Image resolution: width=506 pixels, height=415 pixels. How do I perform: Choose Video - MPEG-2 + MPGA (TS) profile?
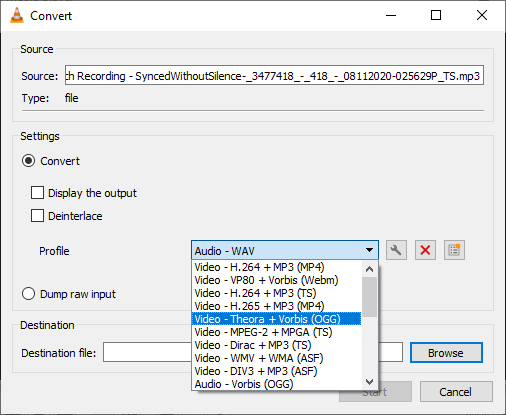276,332
